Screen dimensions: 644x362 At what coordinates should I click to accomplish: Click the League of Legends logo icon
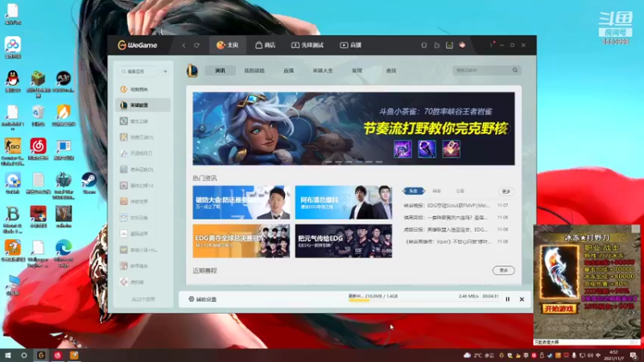[192, 71]
